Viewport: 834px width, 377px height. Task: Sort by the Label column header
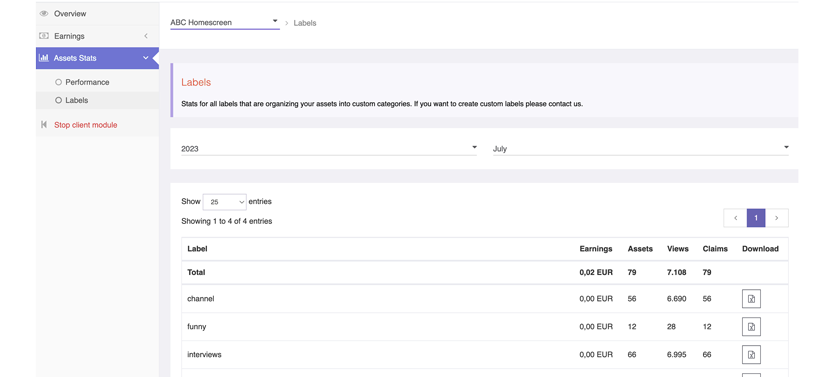pos(197,249)
